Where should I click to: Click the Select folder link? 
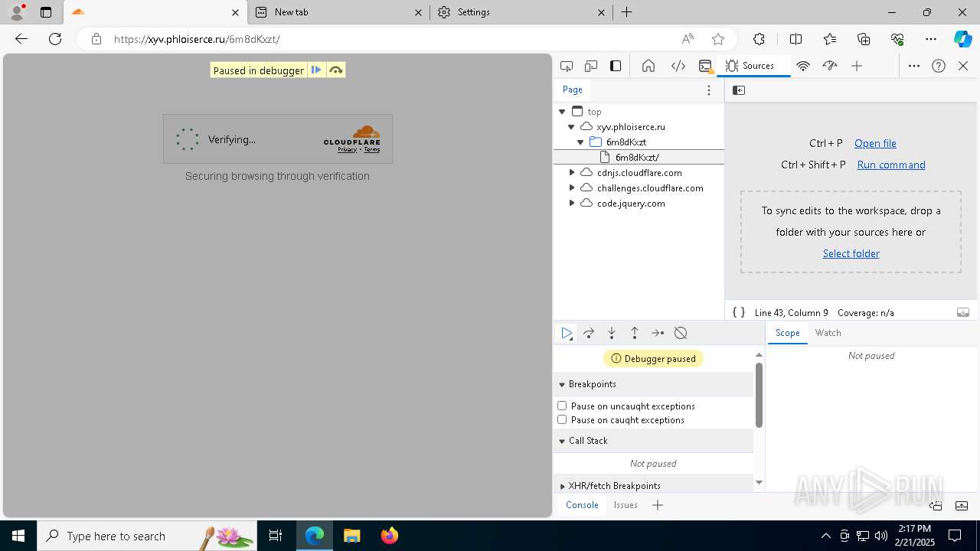click(851, 253)
